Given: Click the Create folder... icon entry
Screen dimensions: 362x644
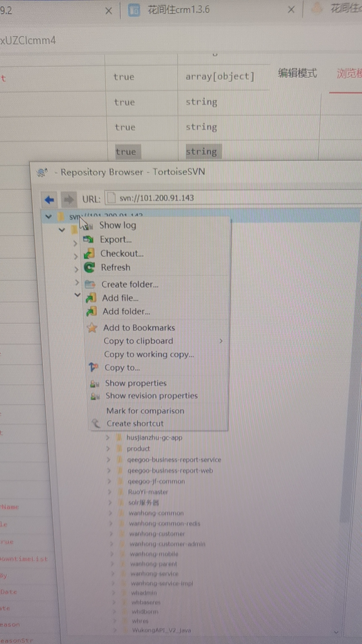Looking at the screenshot, I should (90, 284).
